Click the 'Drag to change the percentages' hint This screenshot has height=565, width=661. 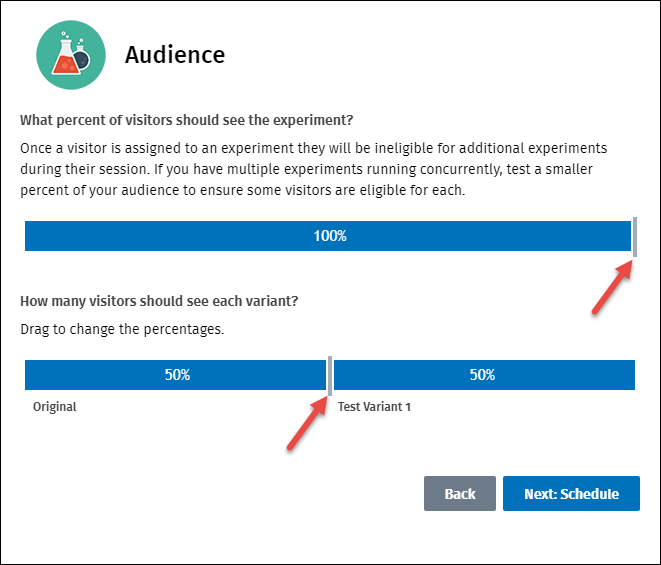tap(121, 328)
